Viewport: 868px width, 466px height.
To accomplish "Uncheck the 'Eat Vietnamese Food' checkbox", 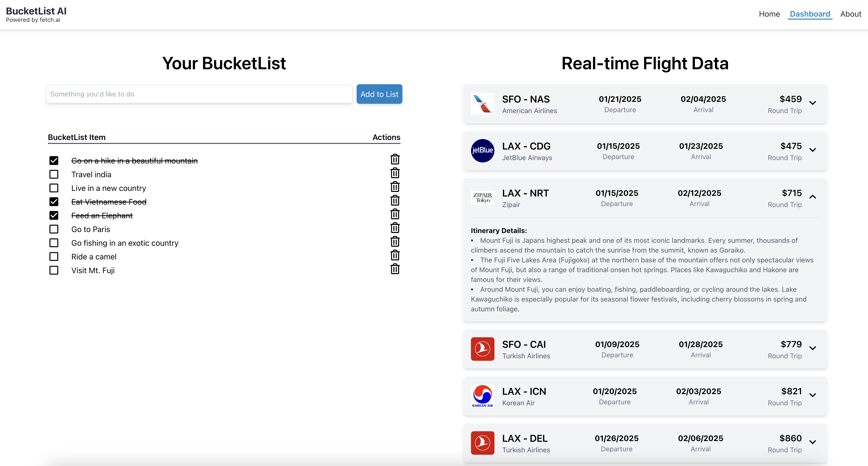I will (x=54, y=202).
